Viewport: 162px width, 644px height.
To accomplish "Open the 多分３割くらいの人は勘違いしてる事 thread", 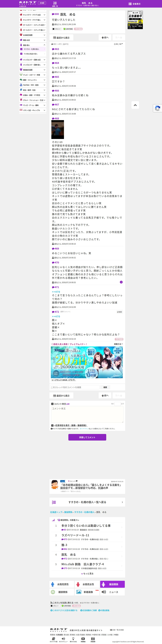I will pos(86,526).
